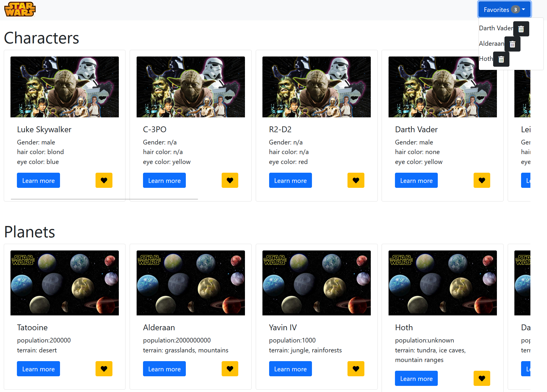Click 'eye color: red' text

tap(288, 162)
